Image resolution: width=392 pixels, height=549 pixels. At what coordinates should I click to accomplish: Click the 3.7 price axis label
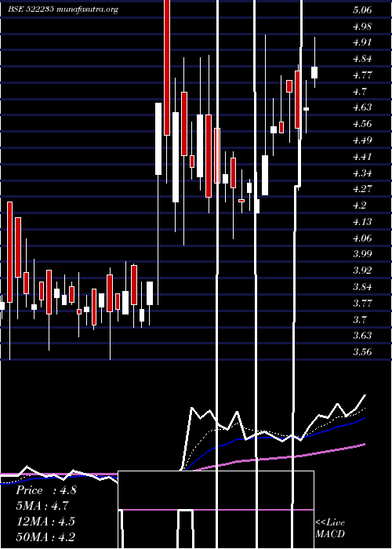(359, 319)
